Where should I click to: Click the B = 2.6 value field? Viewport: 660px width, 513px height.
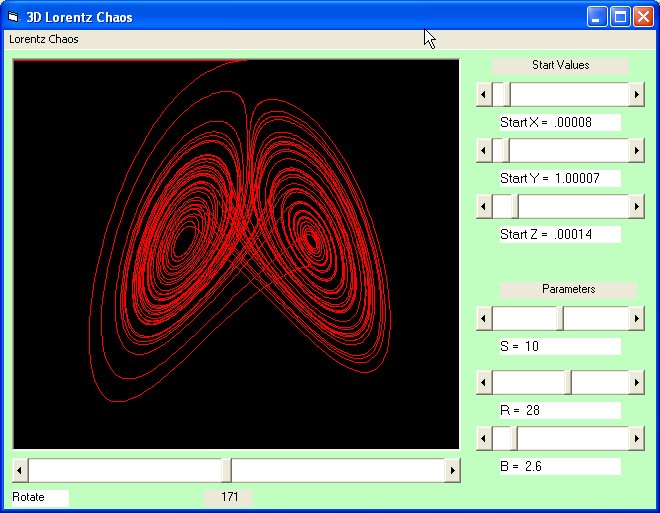tap(560, 466)
